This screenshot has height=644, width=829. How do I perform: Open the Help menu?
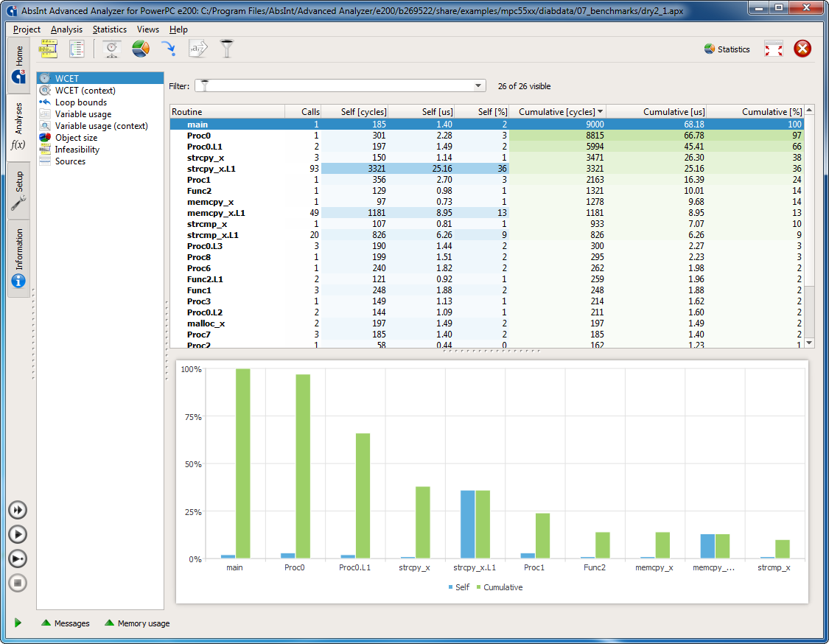coord(178,29)
